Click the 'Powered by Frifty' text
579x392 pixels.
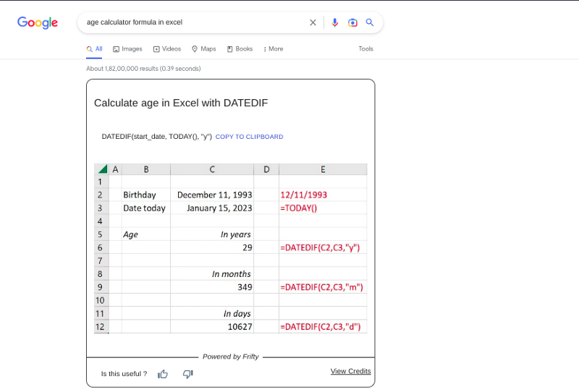(230, 357)
